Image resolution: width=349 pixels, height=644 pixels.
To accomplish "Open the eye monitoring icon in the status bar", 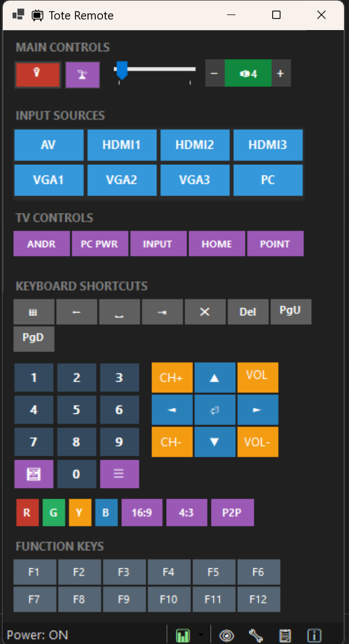I will click(227, 635).
